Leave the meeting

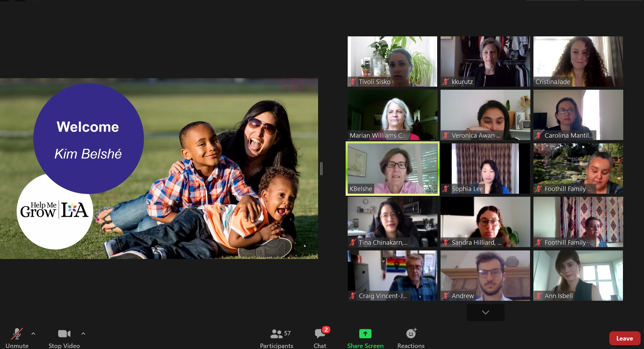(625, 338)
